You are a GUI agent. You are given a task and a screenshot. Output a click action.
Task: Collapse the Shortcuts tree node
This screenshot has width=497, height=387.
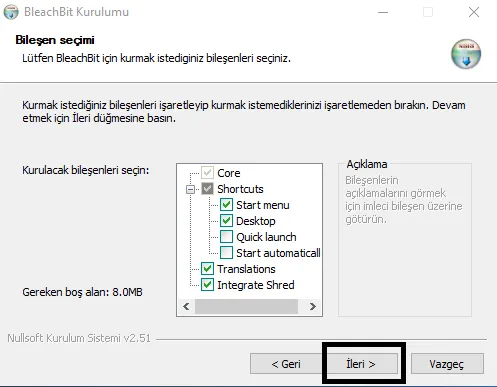(190, 189)
